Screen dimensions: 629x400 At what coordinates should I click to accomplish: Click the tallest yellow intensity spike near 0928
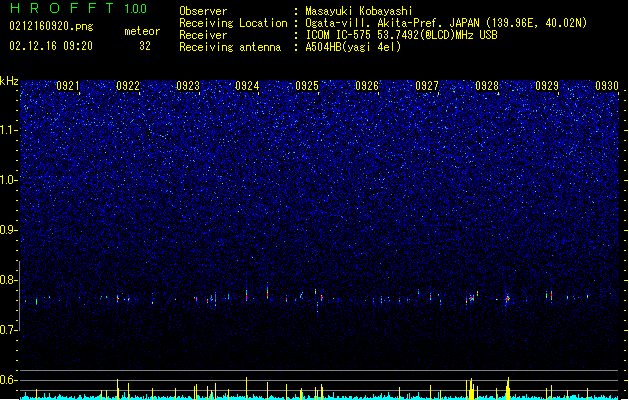508,388
